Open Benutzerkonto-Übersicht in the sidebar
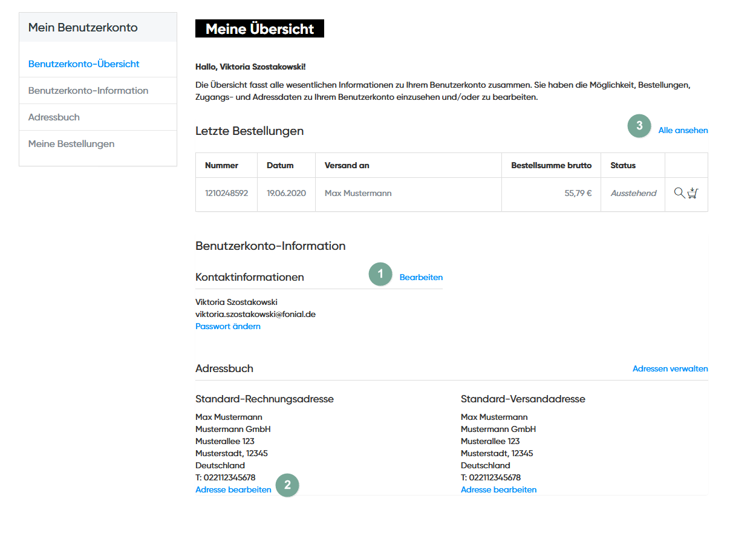 (x=83, y=64)
